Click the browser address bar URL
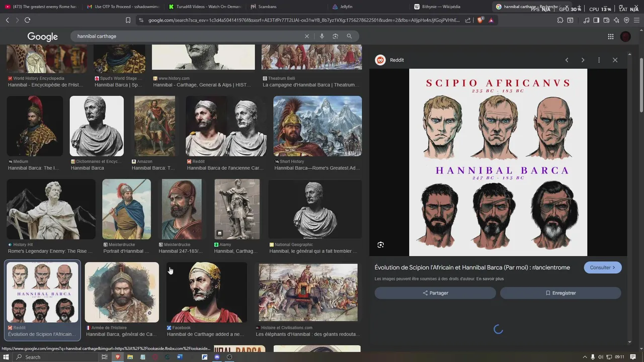The width and height of the screenshot is (644, 362). (304, 20)
